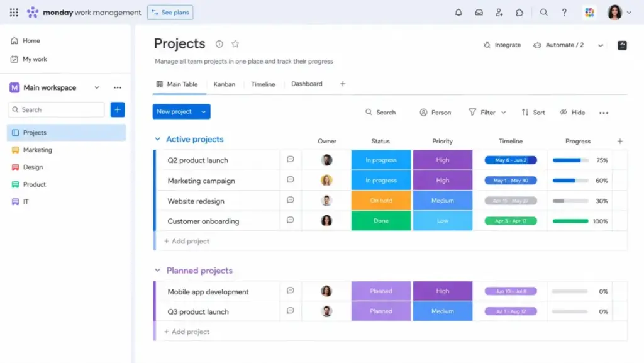Open comment bubble for Website redesign
Screen dimensions: 644x363
click(x=290, y=200)
